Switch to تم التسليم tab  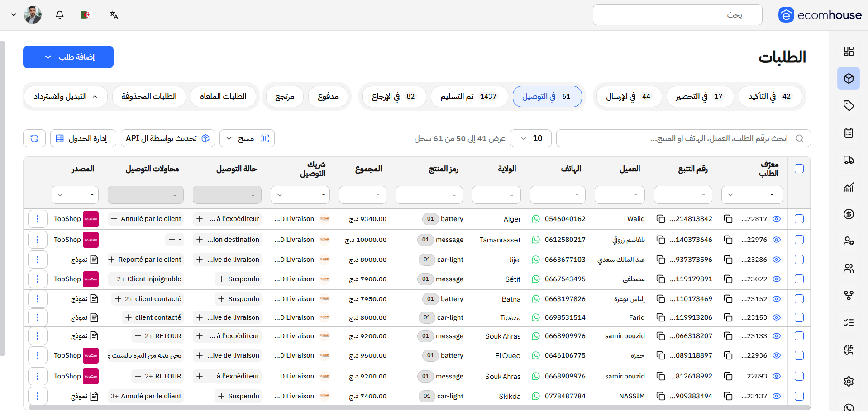coord(469,96)
